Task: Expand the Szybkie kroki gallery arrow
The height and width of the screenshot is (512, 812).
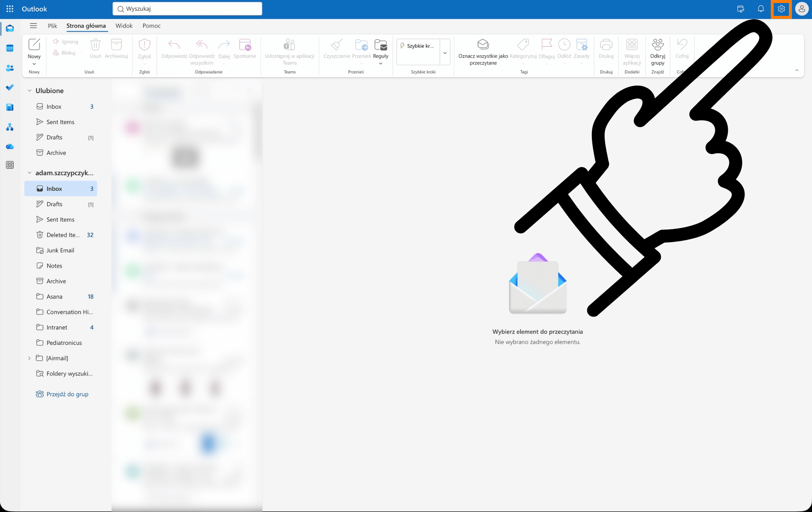Action: click(445, 53)
